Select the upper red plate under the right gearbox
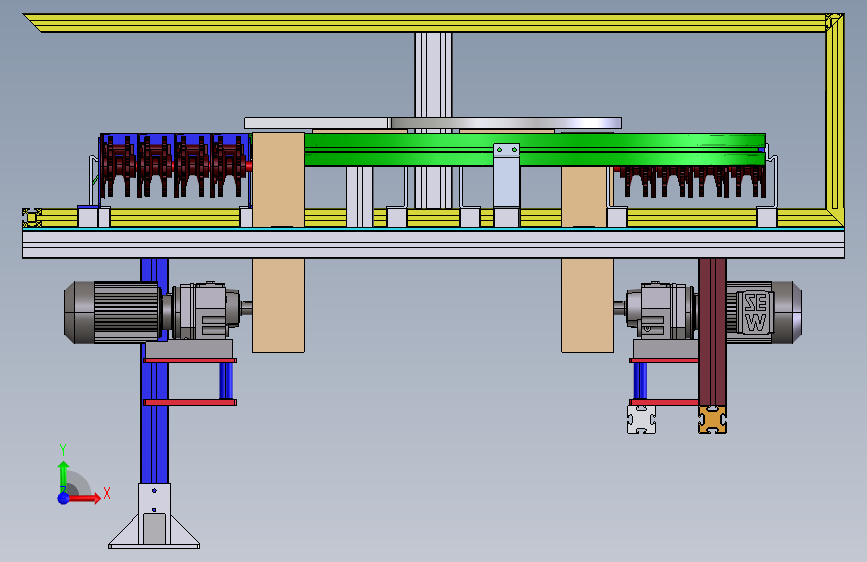Viewport: 867px width, 562px height. 664,360
